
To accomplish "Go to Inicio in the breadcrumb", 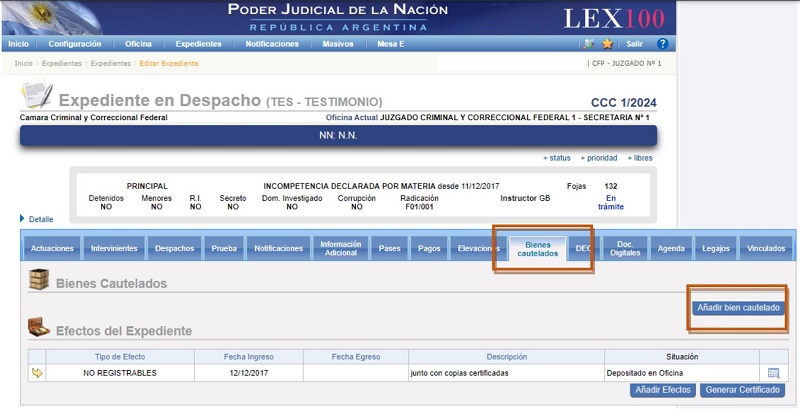I will tap(23, 63).
